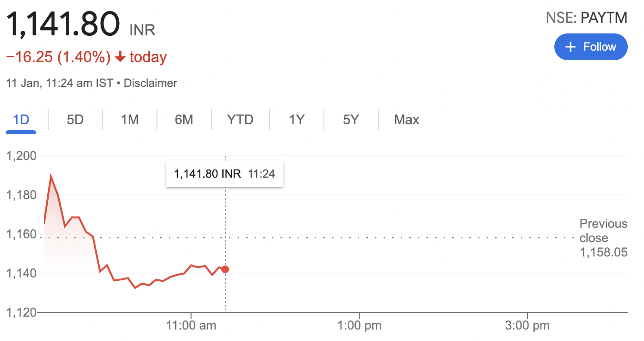Select the 6M range tab
This screenshot has height=341, width=644.
point(184,119)
